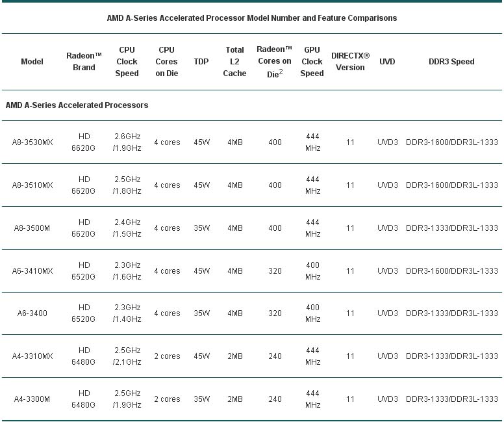Select the Model column header
Viewport: 504px width, 422px height.
click(x=32, y=62)
